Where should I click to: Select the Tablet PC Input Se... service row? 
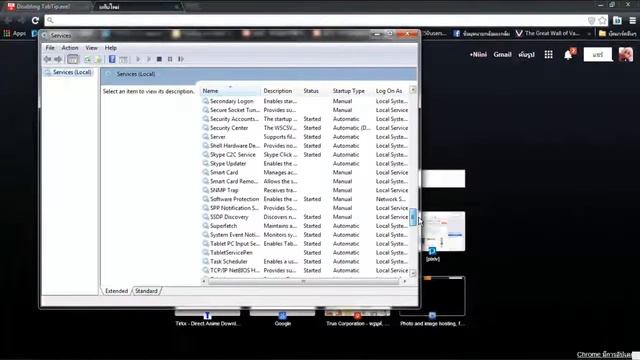pos(305,244)
